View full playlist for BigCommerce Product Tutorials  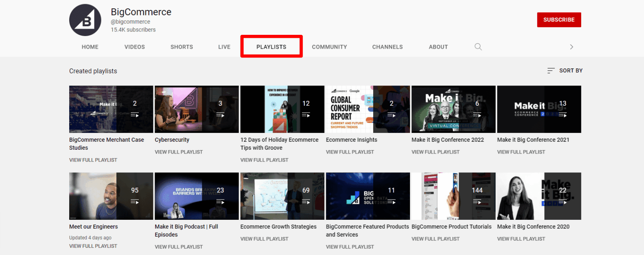pos(435,239)
